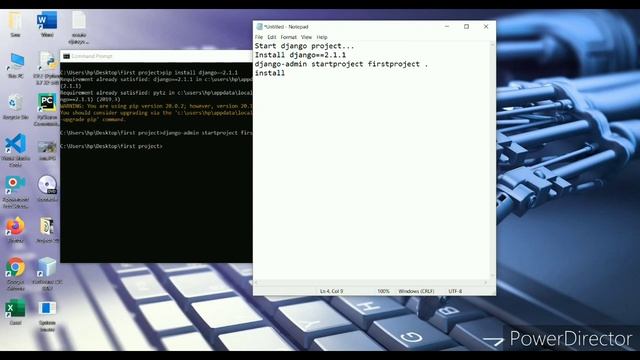Image resolution: width=640 pixels, height=360 pixels.
Task: Click the 'django-admin startproject firstproject .' line
Action: pos(341,64)
